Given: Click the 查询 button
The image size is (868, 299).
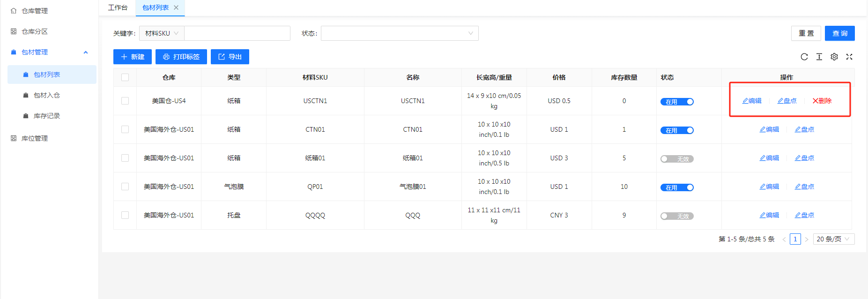Looking at the screenshot, I should point(839,33).
